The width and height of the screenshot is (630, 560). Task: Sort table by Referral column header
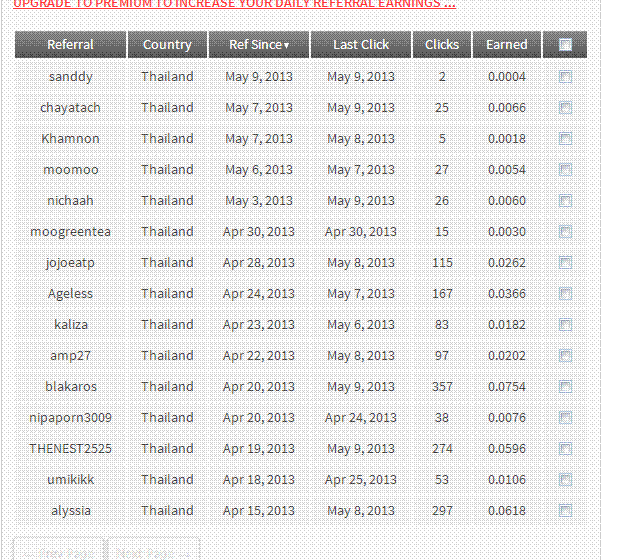70,45
